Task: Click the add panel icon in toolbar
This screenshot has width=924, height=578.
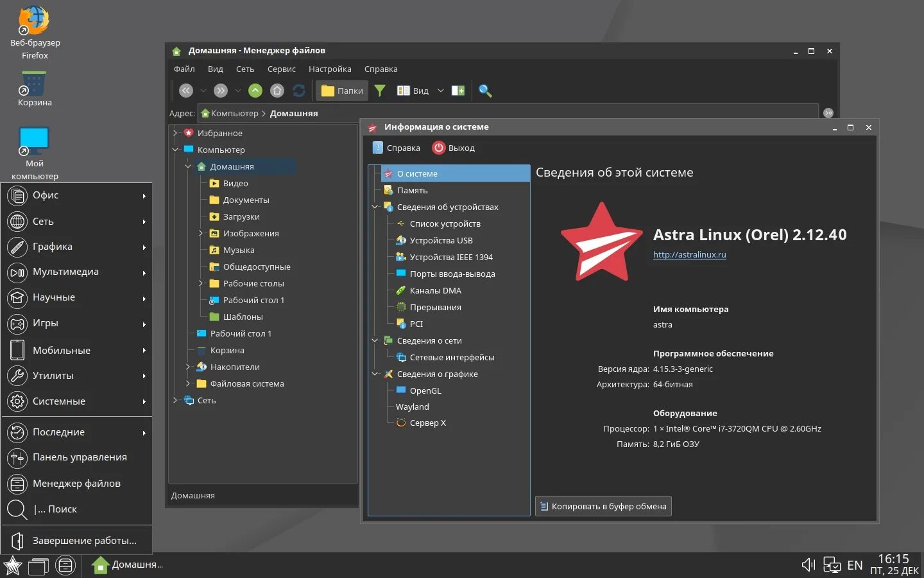Action: tap(458, 91)
